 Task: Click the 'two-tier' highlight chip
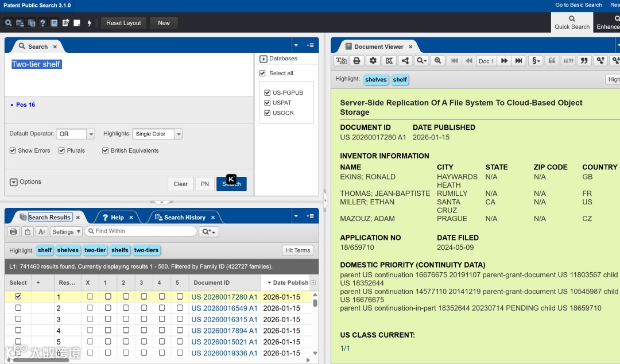(x=95, y=250)
